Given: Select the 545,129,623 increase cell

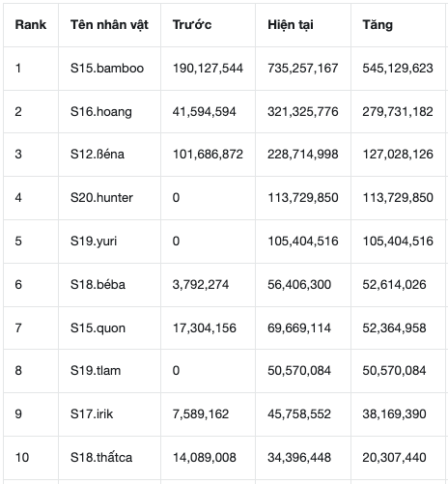Looking at the screenshot, I should pyautogui.click(x=398, y=69).
